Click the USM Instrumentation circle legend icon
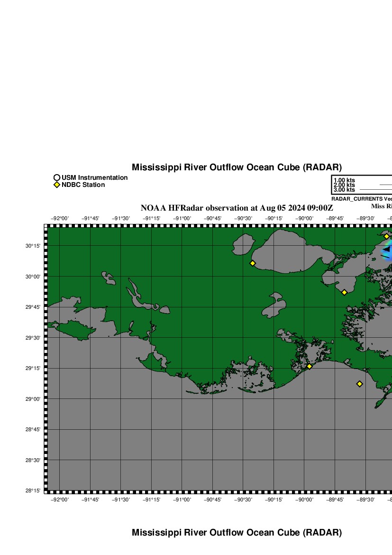Screen dimensions: 392x555 (57, 178)
